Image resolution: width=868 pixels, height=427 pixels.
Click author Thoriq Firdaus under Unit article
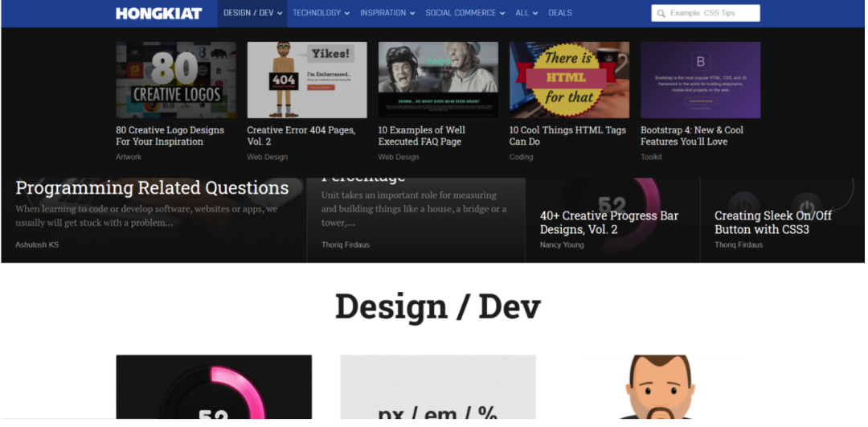[x=346, y=244]
